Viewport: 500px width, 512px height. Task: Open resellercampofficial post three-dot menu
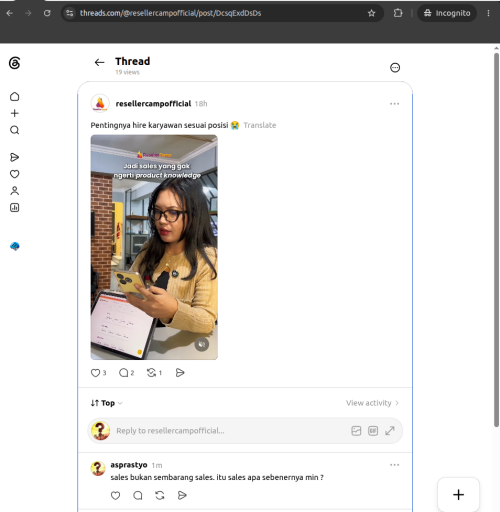pos(394,104)
